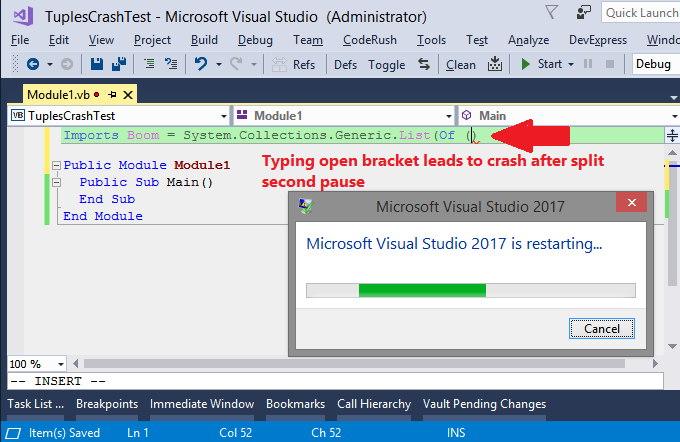Open the Edit menu

click(59, 40)
